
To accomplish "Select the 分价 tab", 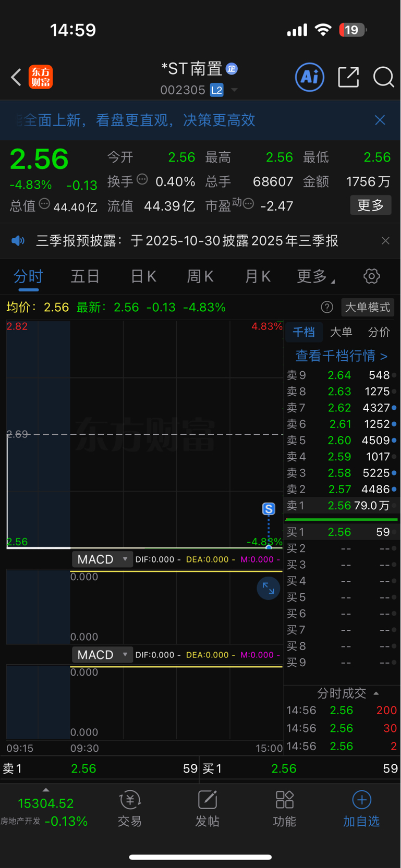I will (x=379, y=332).
